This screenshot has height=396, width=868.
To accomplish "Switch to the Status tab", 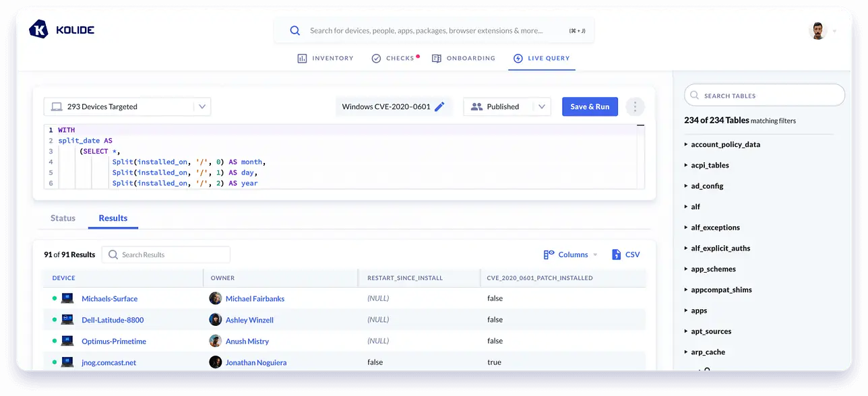I will [x=63, y=218].
